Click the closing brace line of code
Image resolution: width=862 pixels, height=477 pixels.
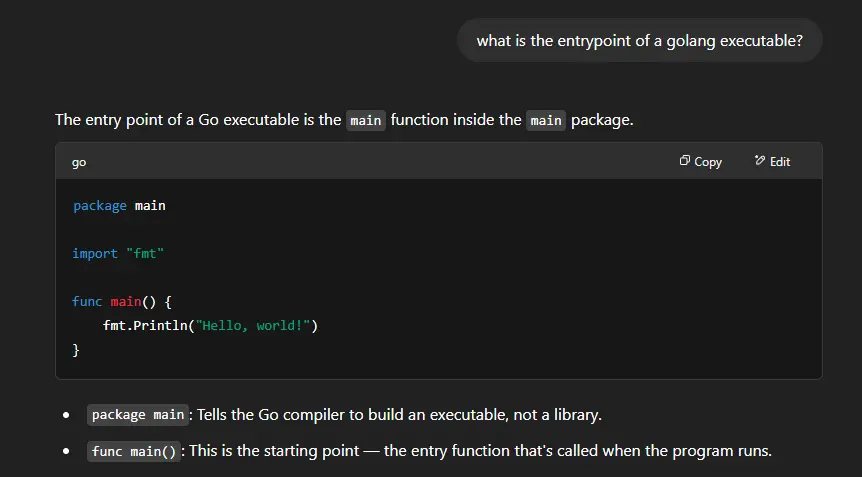click(76, 350)
